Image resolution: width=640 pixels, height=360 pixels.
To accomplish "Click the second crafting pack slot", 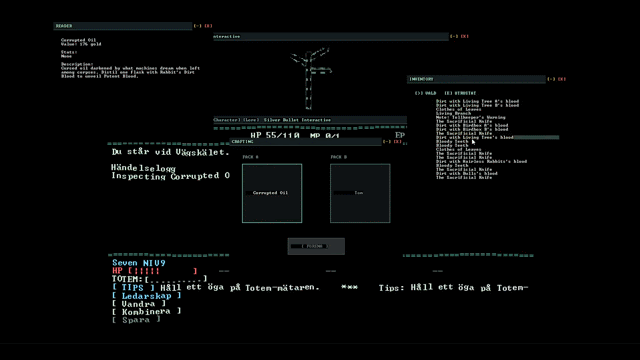I will click(x=360, y=193).
